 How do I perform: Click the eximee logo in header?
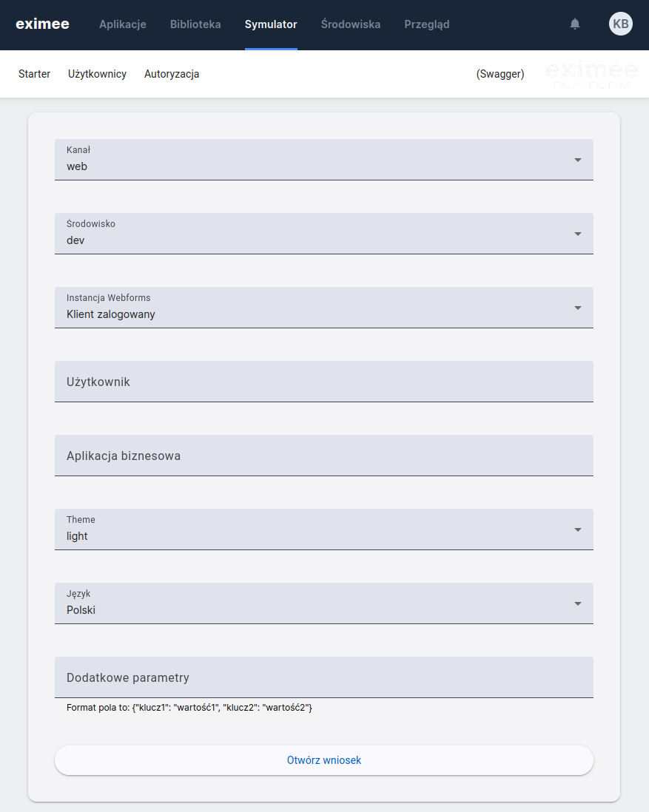tap(42, 24)
